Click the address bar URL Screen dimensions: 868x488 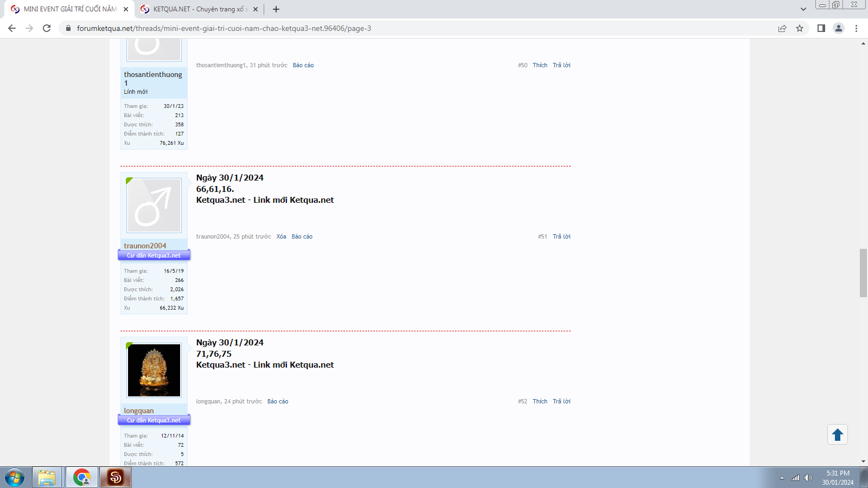(x=224, y=28)
